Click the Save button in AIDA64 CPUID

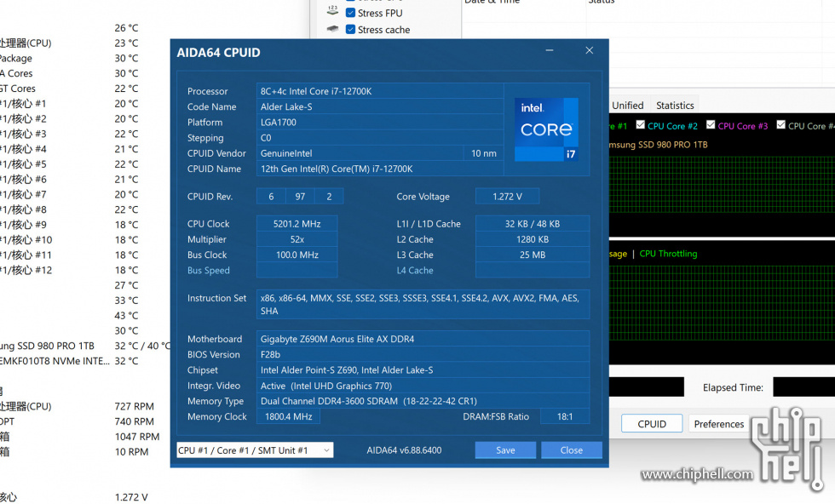[x=505, y=450]
